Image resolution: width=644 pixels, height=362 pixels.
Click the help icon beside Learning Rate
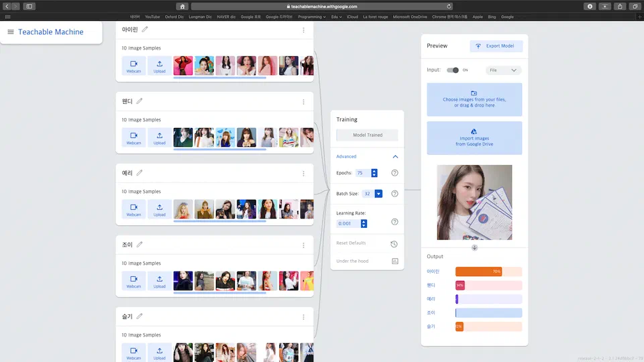pos(394,222)
